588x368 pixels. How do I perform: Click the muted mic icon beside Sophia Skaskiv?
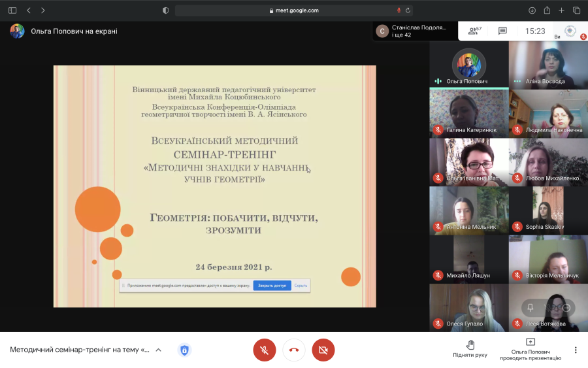(517, 227)
